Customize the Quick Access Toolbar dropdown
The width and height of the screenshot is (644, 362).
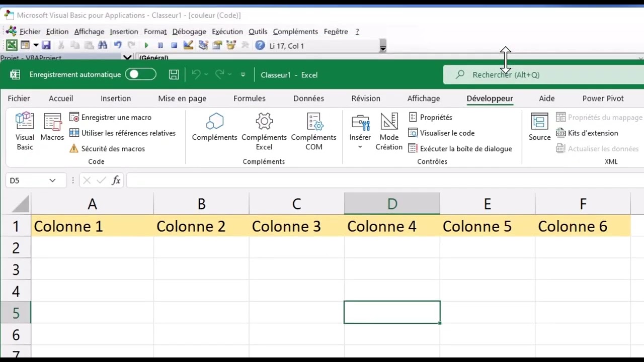(243, 75)
